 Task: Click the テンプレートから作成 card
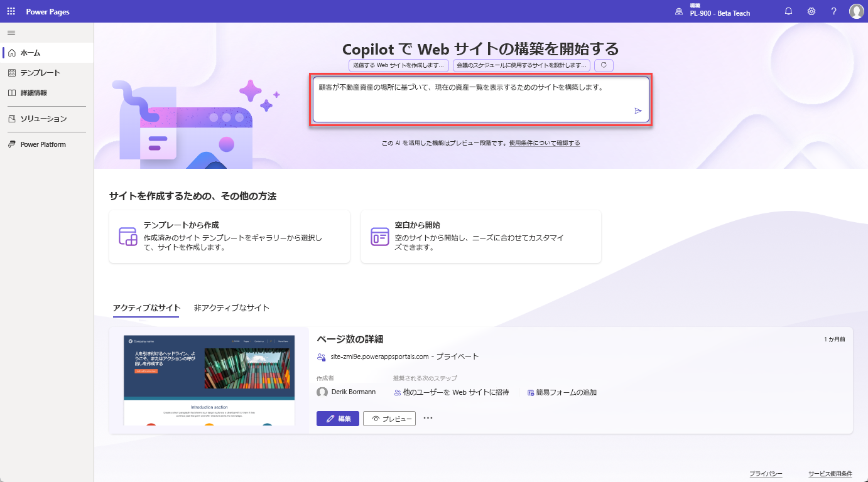click(229, 237)
